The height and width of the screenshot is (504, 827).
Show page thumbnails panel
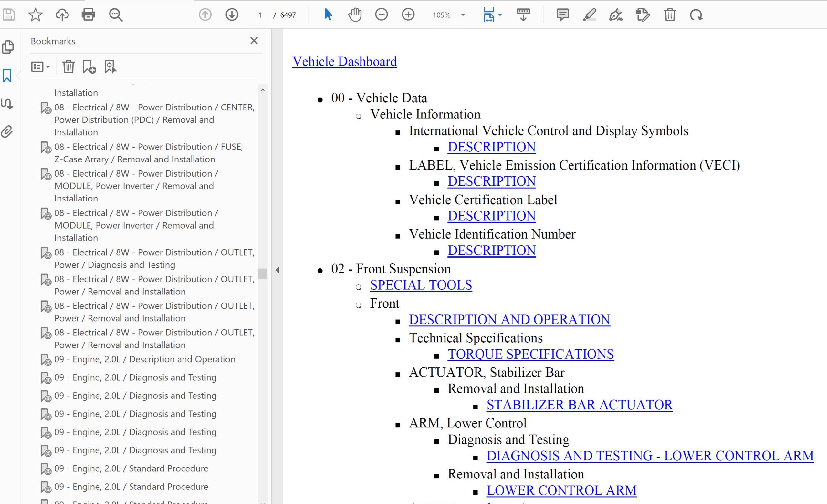point(7,47)
